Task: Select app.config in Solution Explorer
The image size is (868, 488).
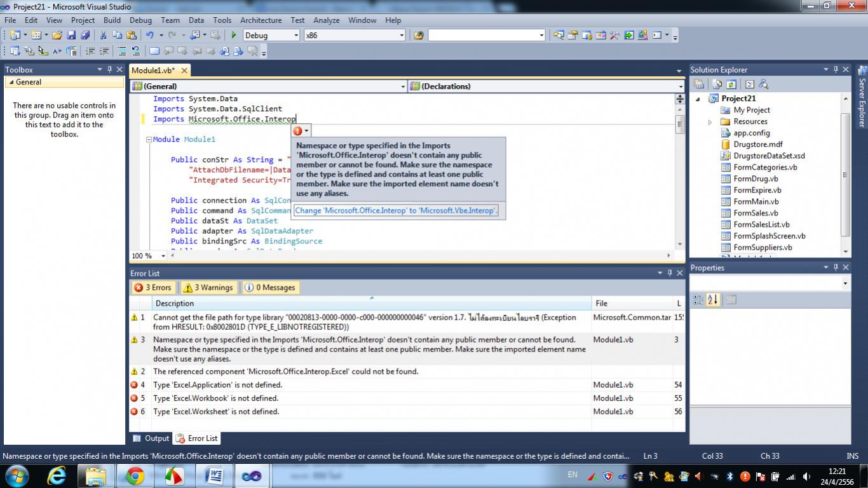Action: click(x=751, y=133)
